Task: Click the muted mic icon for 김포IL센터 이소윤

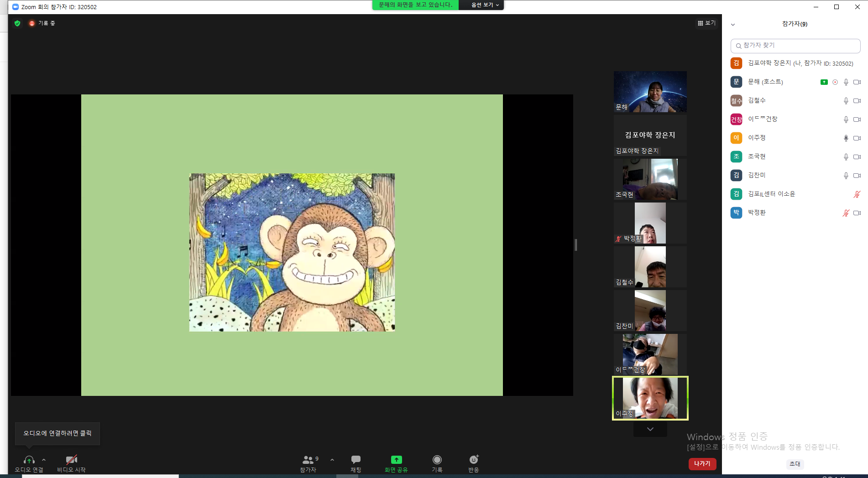Action: 857,194
